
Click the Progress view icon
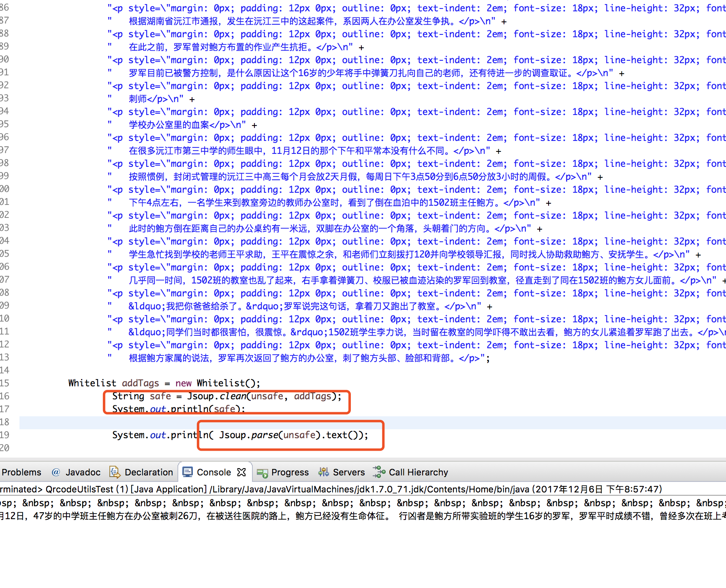pos(262,473)
